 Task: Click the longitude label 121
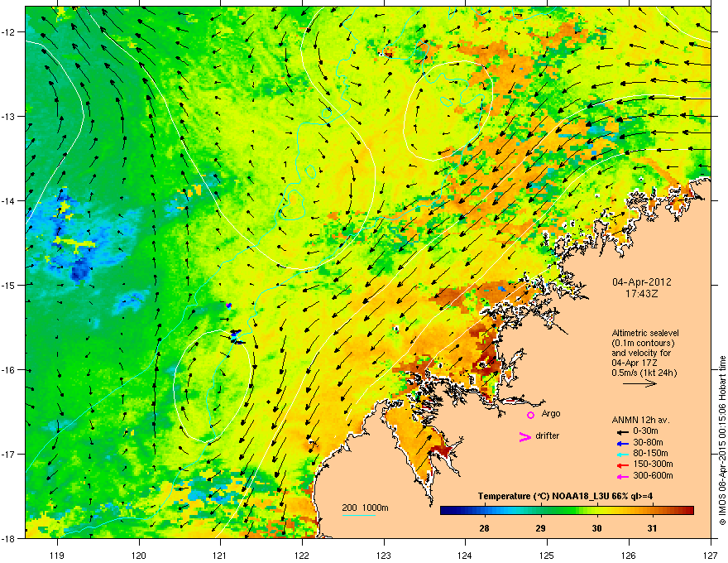click(220, 555)
